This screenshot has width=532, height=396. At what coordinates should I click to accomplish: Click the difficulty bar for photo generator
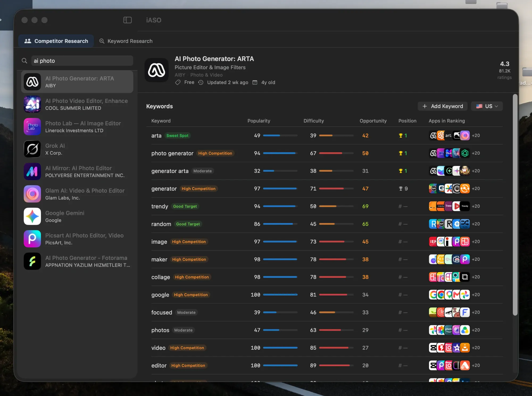[336, 153]
